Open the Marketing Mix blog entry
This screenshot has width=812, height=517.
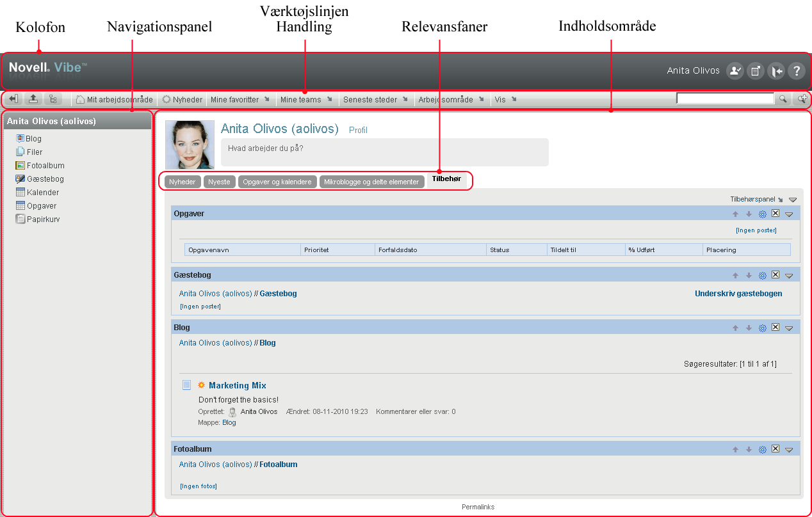pyautogui.click(x=238, y=385)
